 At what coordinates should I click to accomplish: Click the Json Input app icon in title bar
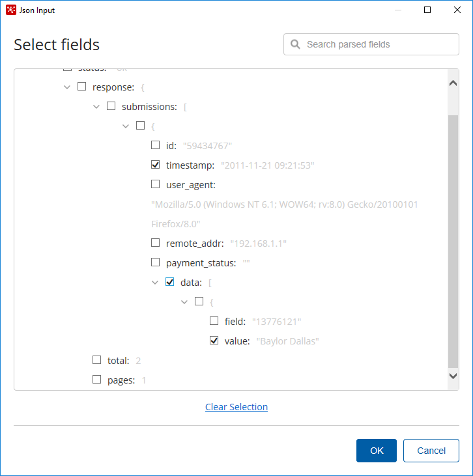11,10
